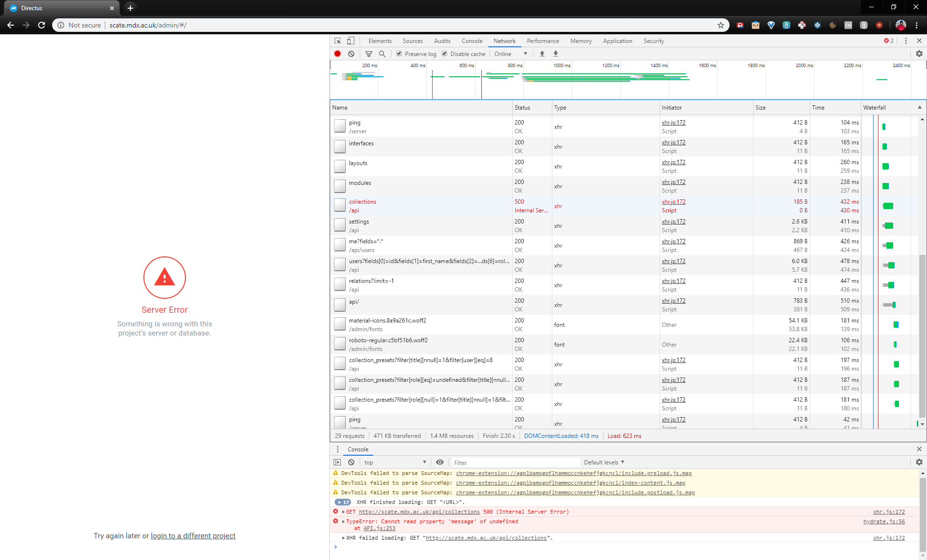Expand the XHR failed loading message

click(x=343, y=538)
